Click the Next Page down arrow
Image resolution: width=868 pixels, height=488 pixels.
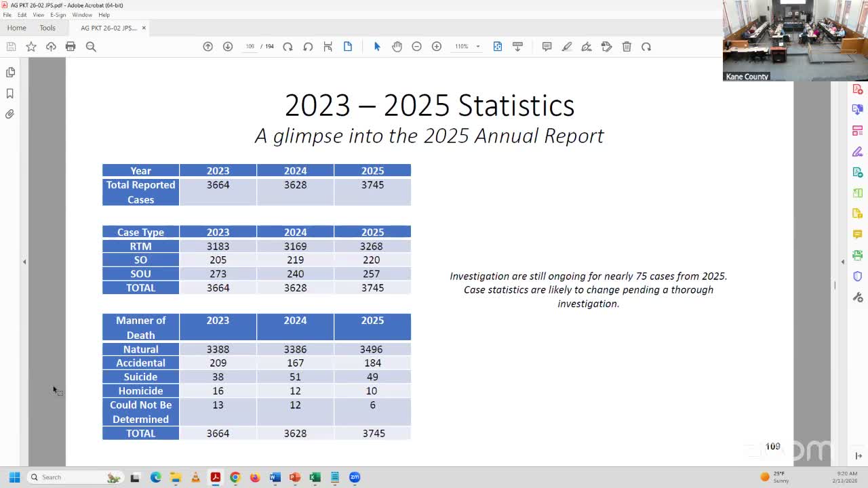[x=228, y=46]
